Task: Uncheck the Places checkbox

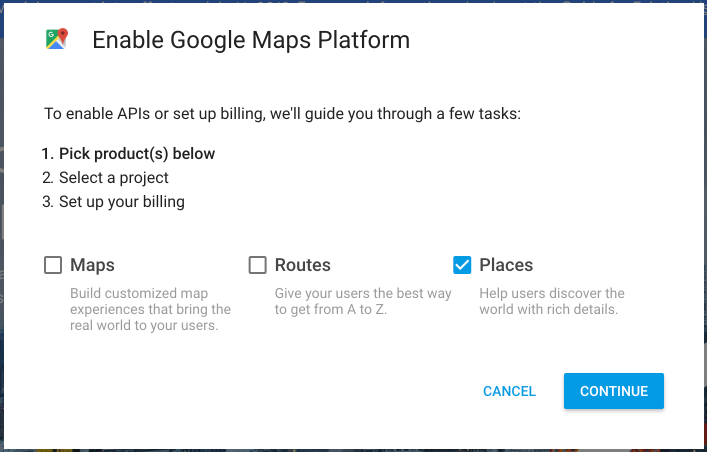Action: point(462,265)
